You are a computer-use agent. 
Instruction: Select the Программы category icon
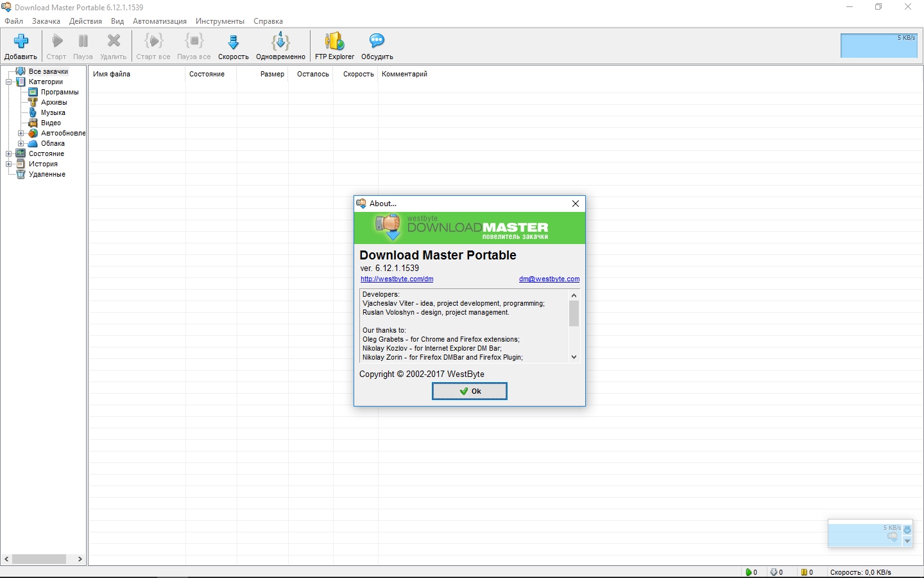[x=33, y=92]
